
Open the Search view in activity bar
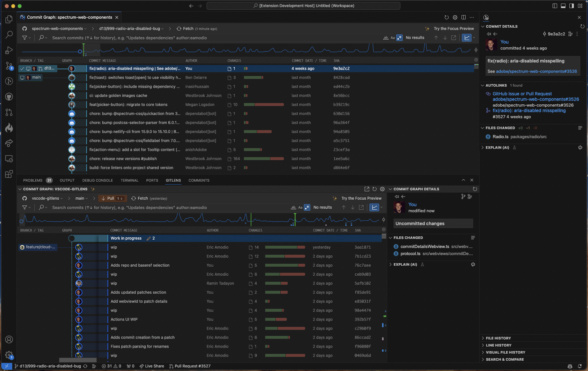pyautogui.click(x=9, y=35)
